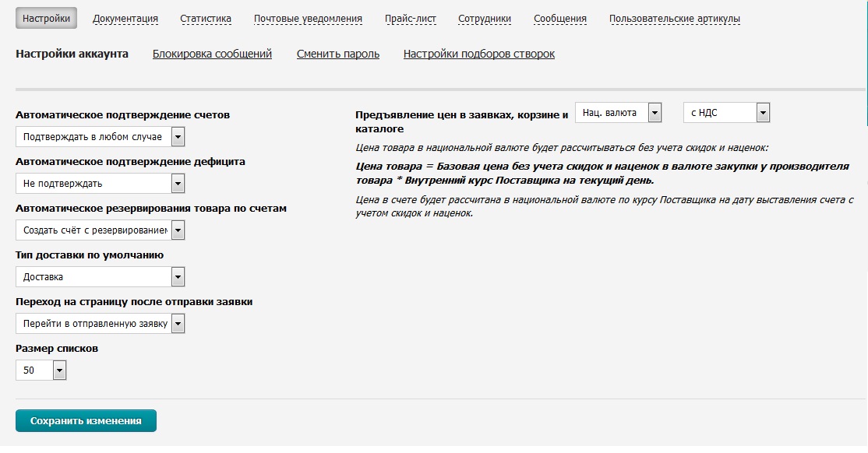Expand the invoice reservation dropdown
868x453 pixels.
100,230
